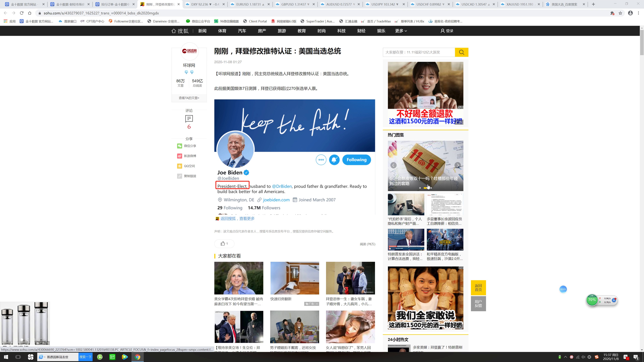Open Chrome from the Windows taskbar
The image size is (644, 362).
pos(138,357)
